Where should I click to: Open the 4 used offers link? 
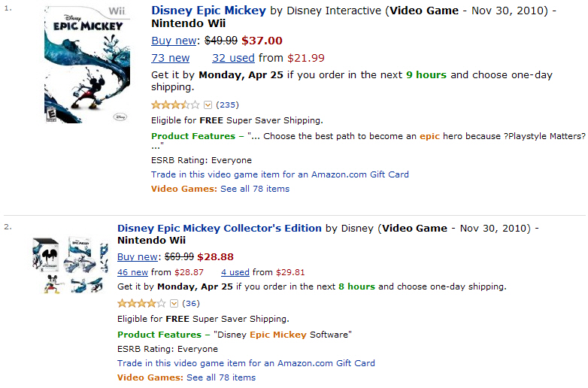click(235, 272)
